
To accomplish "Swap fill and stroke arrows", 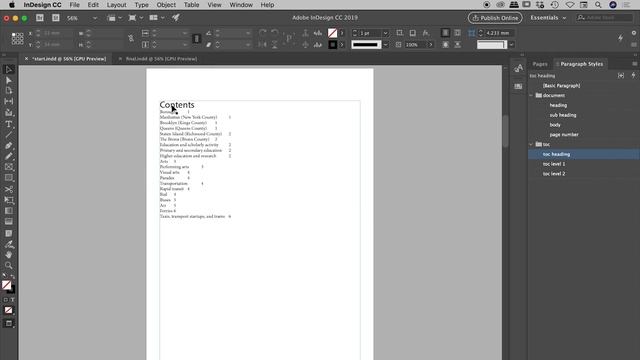I will point(12,276).
